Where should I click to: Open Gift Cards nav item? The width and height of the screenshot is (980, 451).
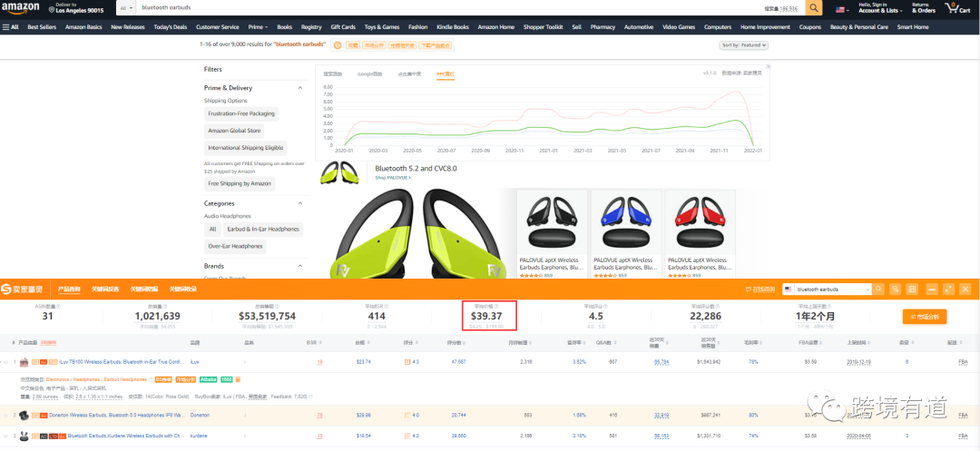tap(343, 27)
